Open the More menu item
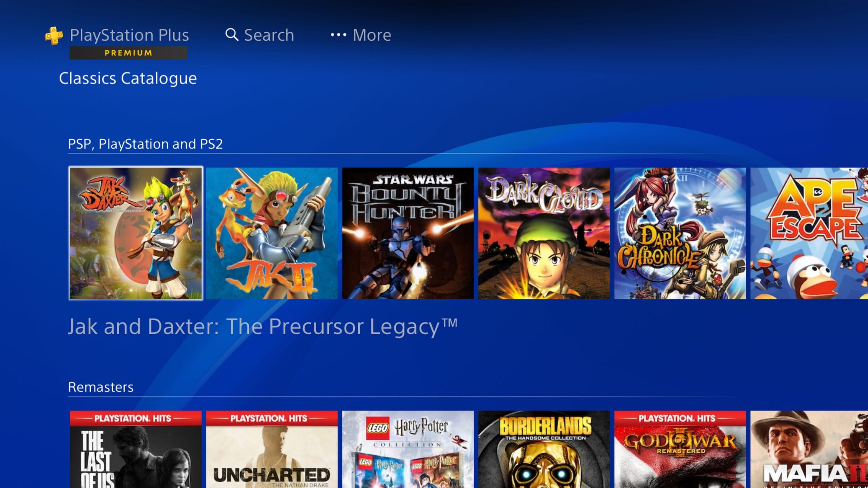Image resolution: width=868 pixels, height=488 pixels. coord(361,35)
